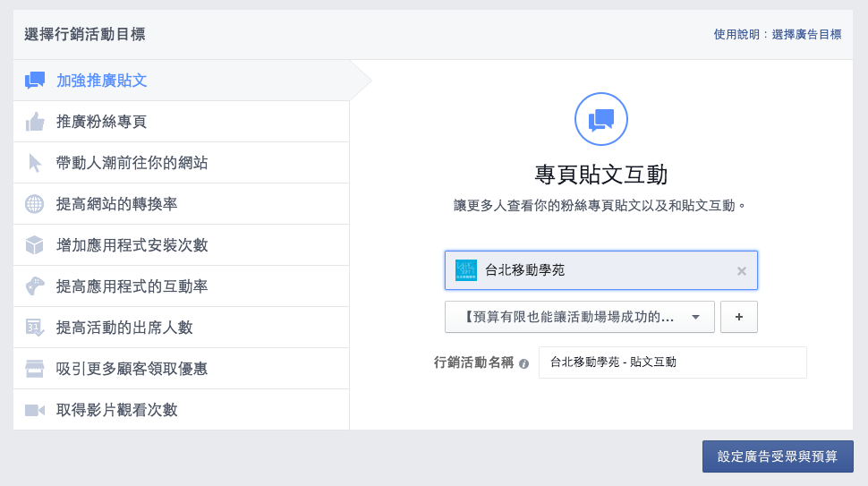Click the cursor arrow icon for 帶動人潮前往你的網站
Viewport: 868px width, 486px height.
34,163
